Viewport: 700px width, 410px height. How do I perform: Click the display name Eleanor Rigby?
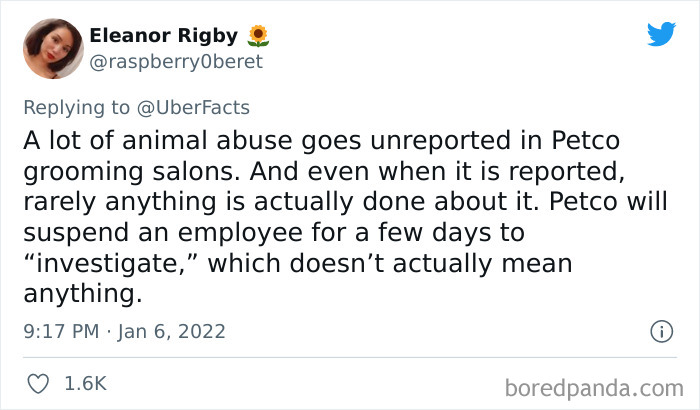point(164,36)
